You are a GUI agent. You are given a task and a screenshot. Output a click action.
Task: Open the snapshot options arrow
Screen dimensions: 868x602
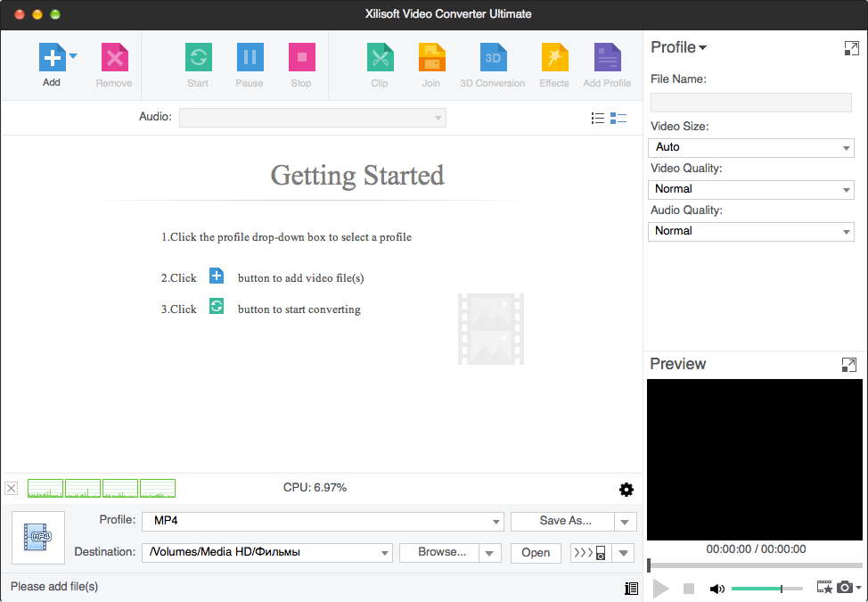pyautogui.click(x=858, y=588)
